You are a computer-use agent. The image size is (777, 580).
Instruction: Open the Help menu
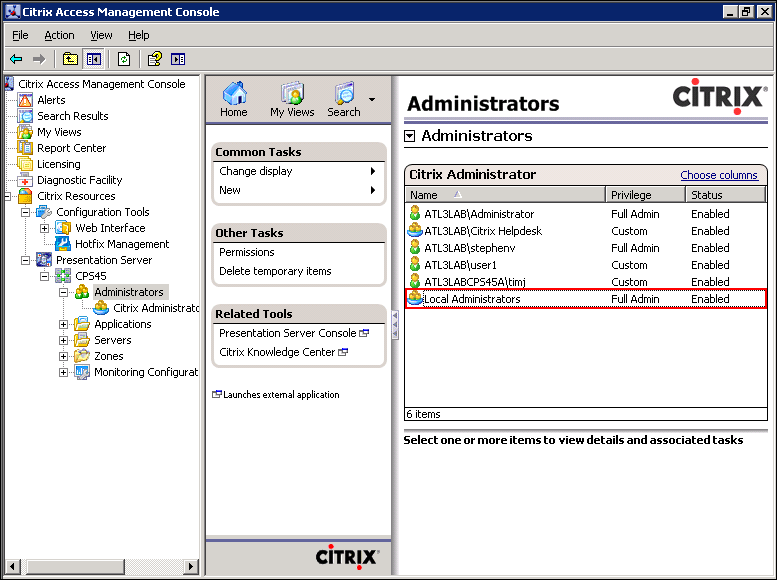(139, 35)
